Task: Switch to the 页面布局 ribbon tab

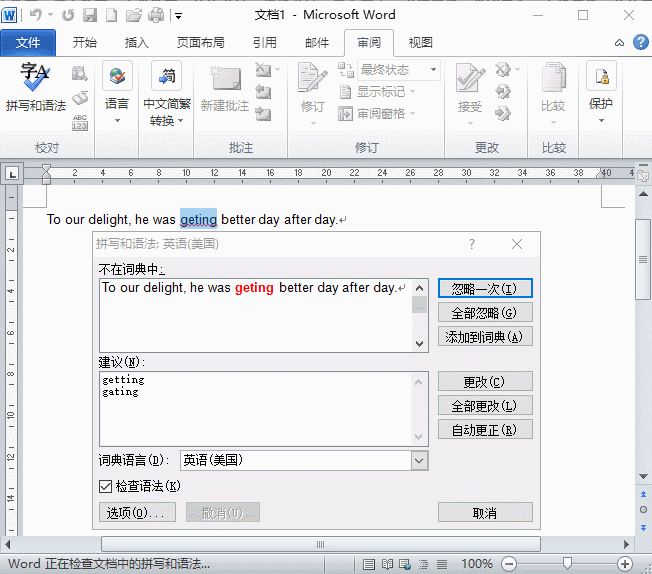Action: pyautogui.click(x=200, y=42)
